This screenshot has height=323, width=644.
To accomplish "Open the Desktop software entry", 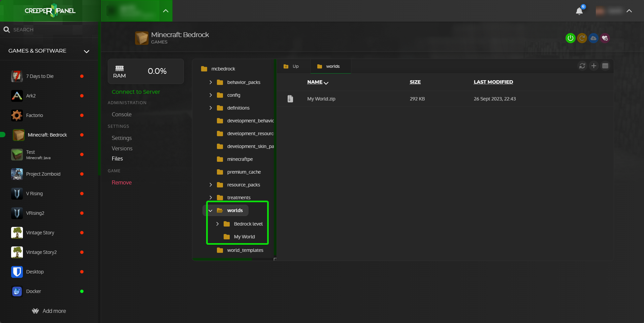I will click(x=49, y=272).
